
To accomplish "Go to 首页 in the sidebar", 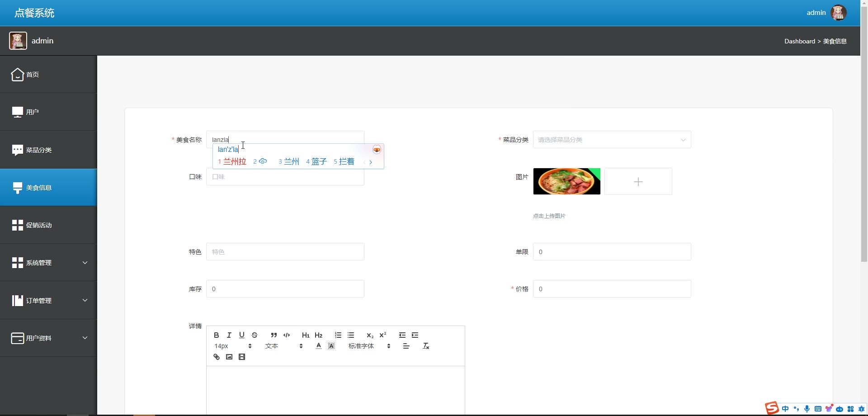I will point(48,75).
